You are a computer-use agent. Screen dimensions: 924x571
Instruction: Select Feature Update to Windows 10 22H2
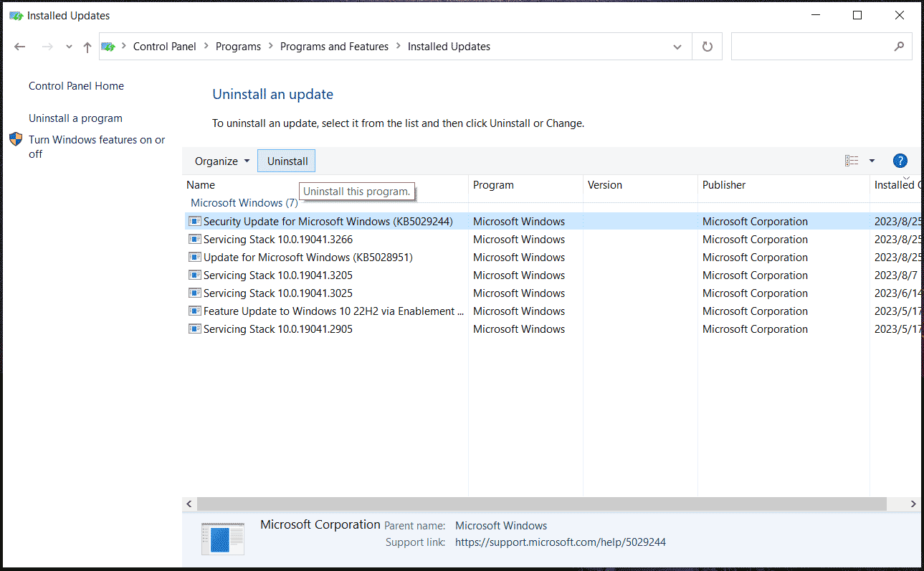pos(552,311)
